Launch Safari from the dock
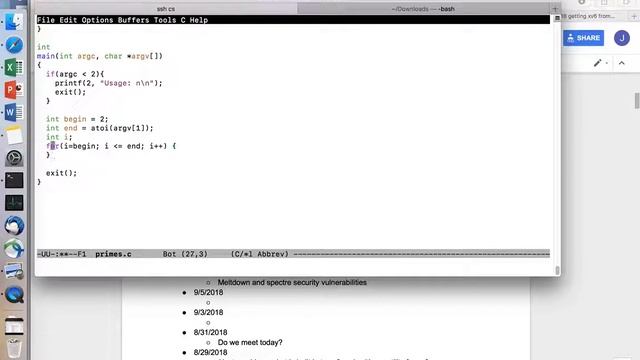The width and height of the screenshot is (640, 360). 14,45
